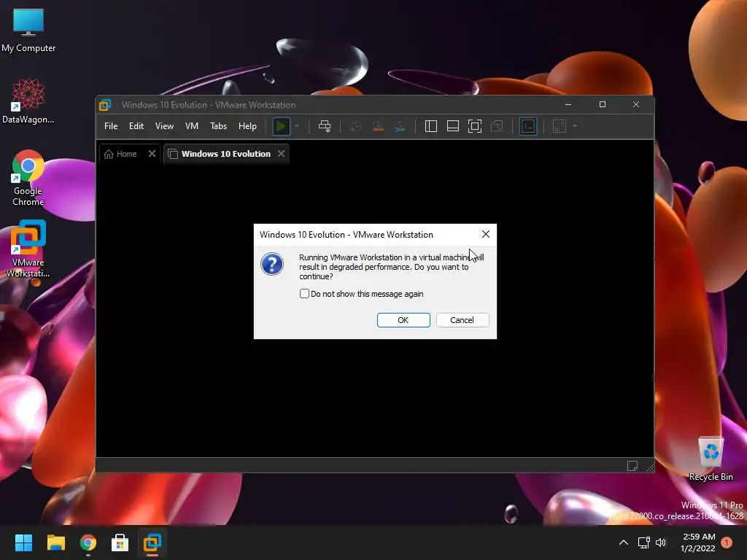
Task: Open the Tabs menu
Action: [x=218, y=126]
